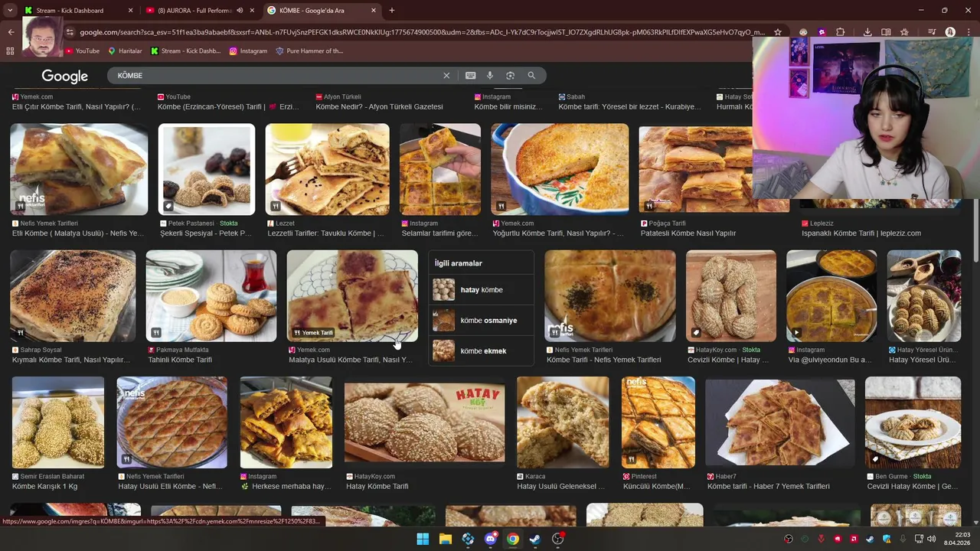Screen dimensions: 980x551
Task: Open volume control in system tray
Action: [x=932, y=540]
